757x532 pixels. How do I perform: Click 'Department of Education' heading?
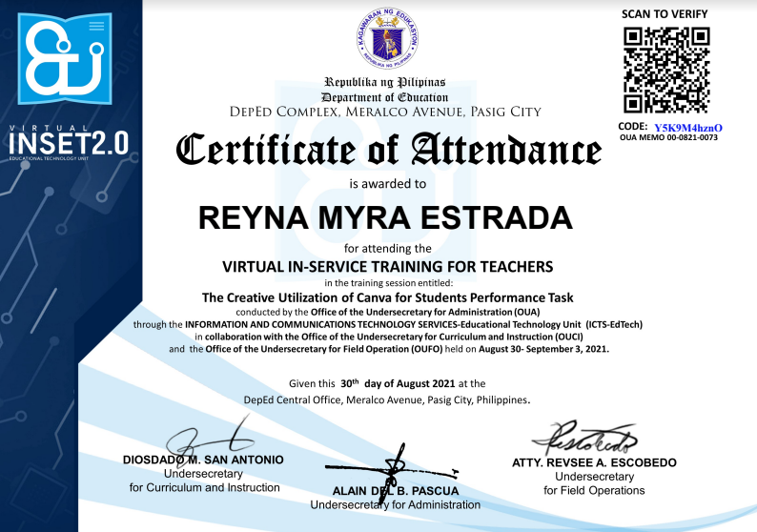point(385,97)
